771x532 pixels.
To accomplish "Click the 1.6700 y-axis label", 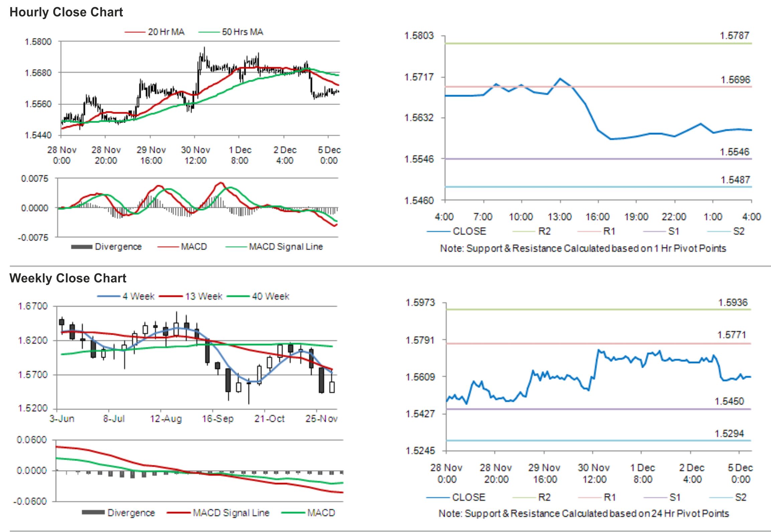I will (33, 306).
